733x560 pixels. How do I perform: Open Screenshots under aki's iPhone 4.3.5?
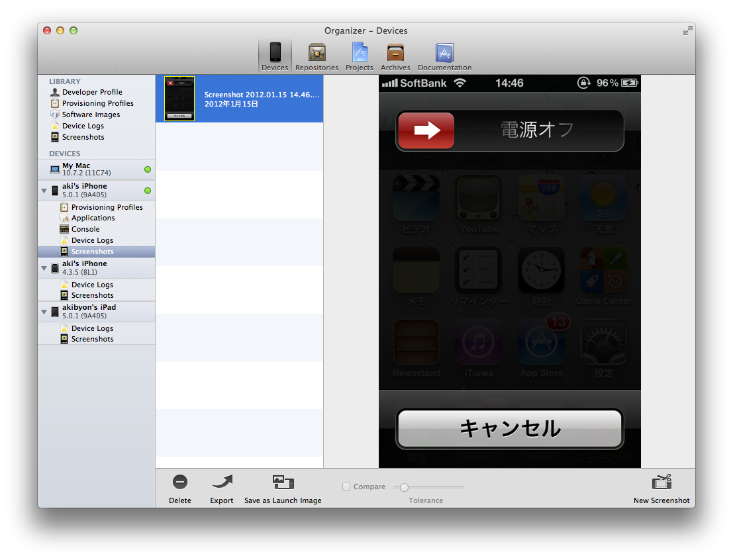92,295
